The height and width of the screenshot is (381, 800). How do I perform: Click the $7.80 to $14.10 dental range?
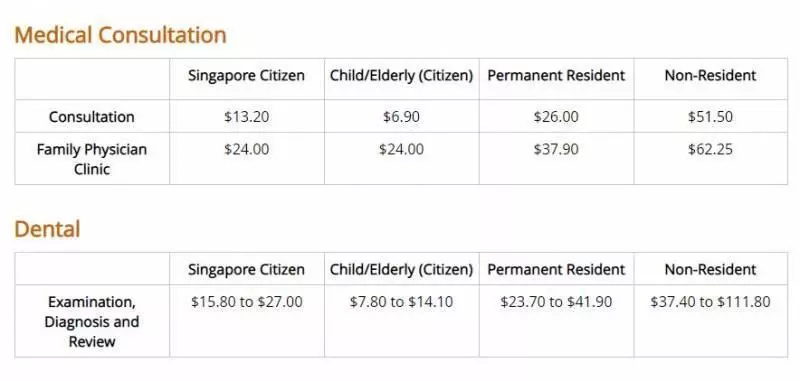click(x=402, y=302)
